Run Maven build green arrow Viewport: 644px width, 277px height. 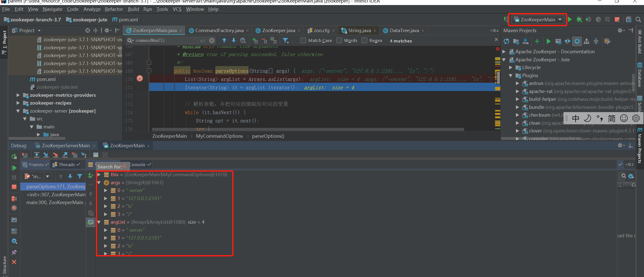(x=549, y=41)
